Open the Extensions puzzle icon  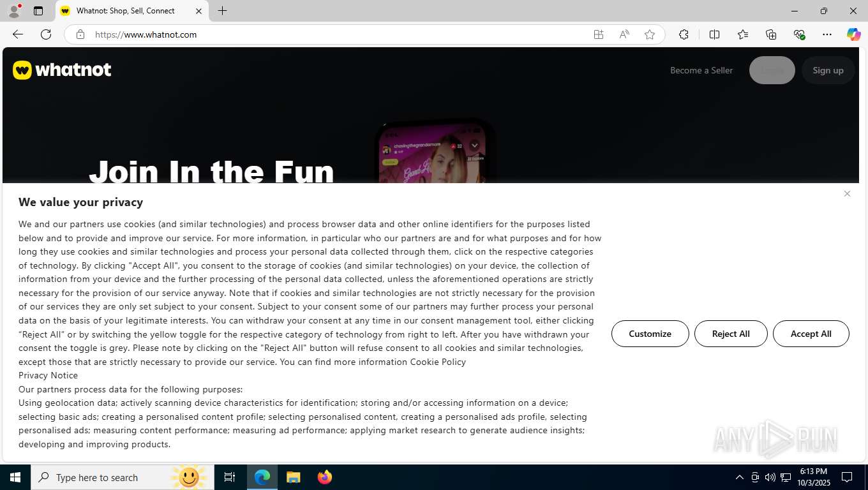(684, 34)
